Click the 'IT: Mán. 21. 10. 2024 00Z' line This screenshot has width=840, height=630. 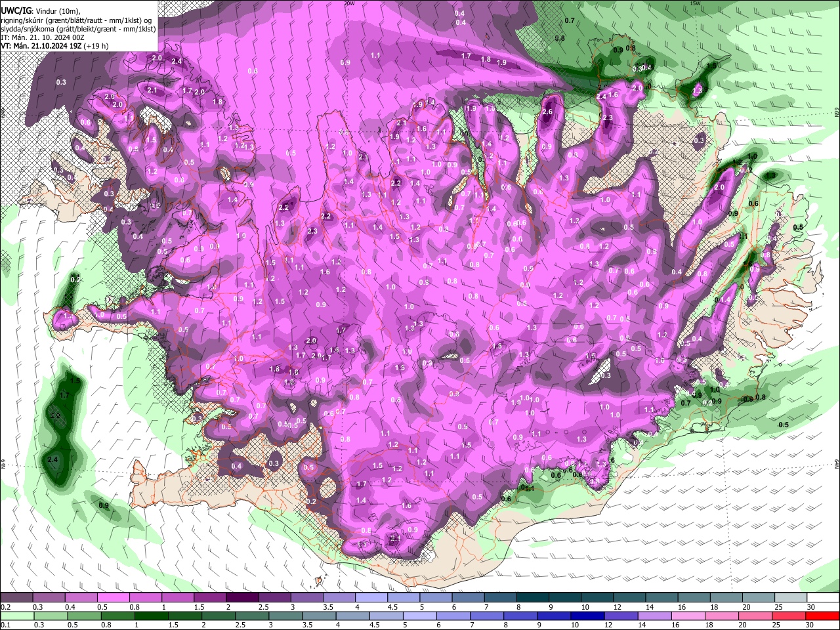point(42,37)
